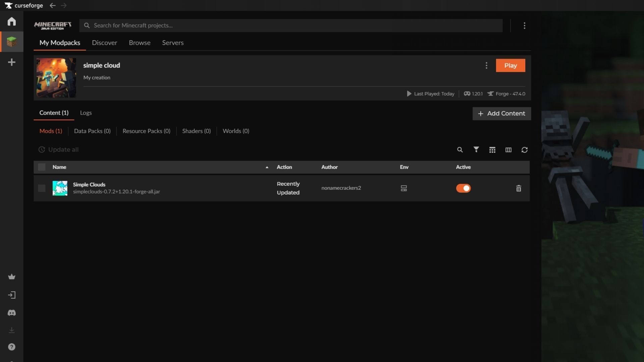
Task: Open the mod list search icon
Action: [x=460, y=150]
